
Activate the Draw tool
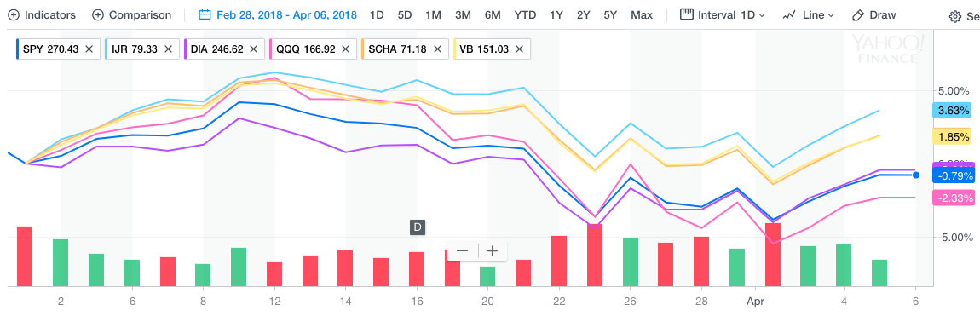pos(873,15)
